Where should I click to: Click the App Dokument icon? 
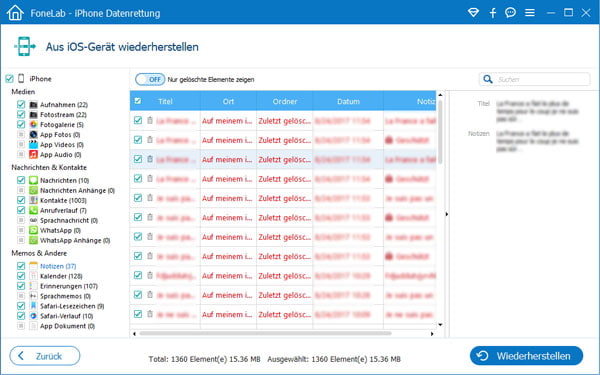[x=34, y=326]
